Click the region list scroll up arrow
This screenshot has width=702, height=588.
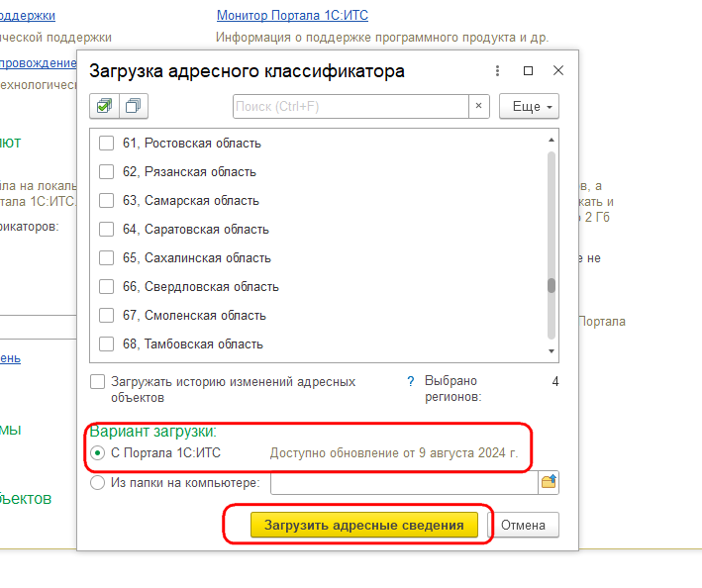(x=552, y=140)
